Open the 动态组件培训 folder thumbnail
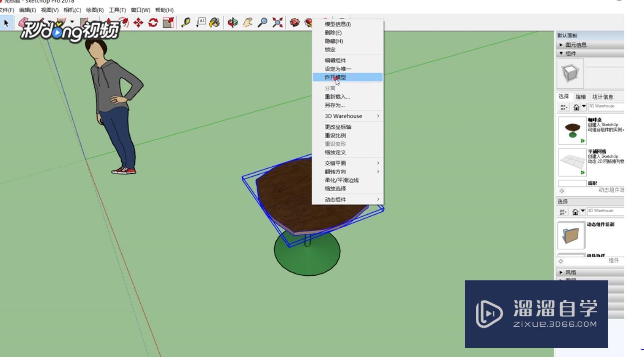The height and width of the screenshot is (357, 644). pos(571,235)
